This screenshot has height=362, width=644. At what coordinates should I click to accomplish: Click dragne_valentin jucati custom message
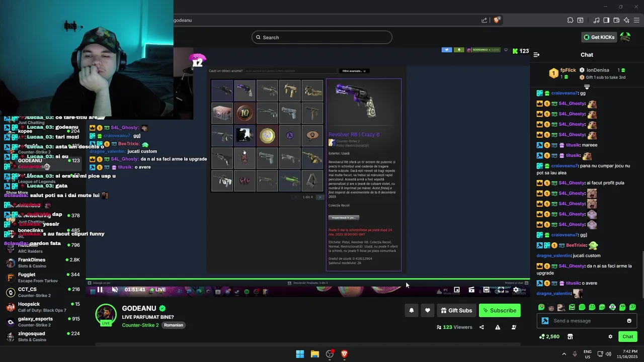pyautogui.click(x=569, y=255)
